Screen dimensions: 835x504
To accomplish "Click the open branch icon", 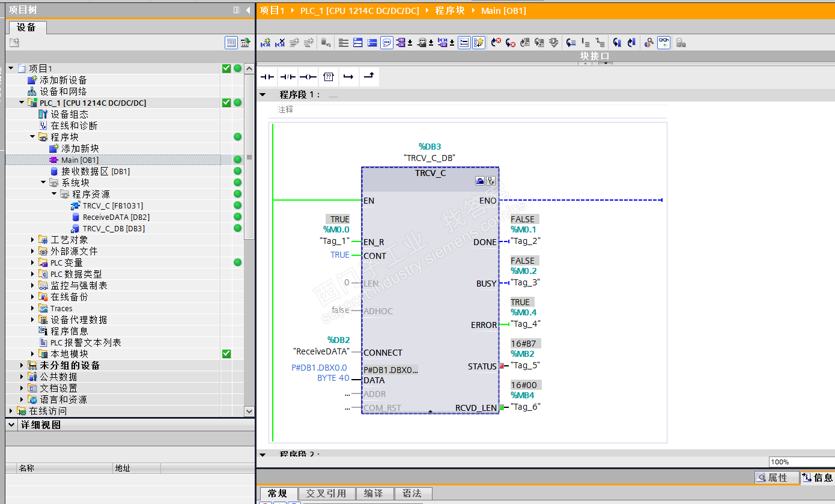I will click(348, 77).
